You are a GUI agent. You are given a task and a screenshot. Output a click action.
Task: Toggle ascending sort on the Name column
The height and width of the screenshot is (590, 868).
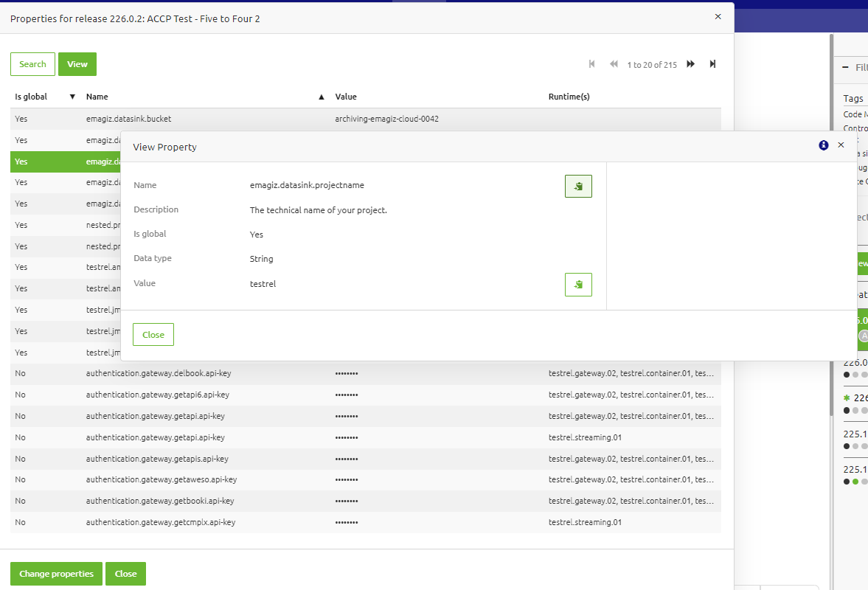pos(320,97)
